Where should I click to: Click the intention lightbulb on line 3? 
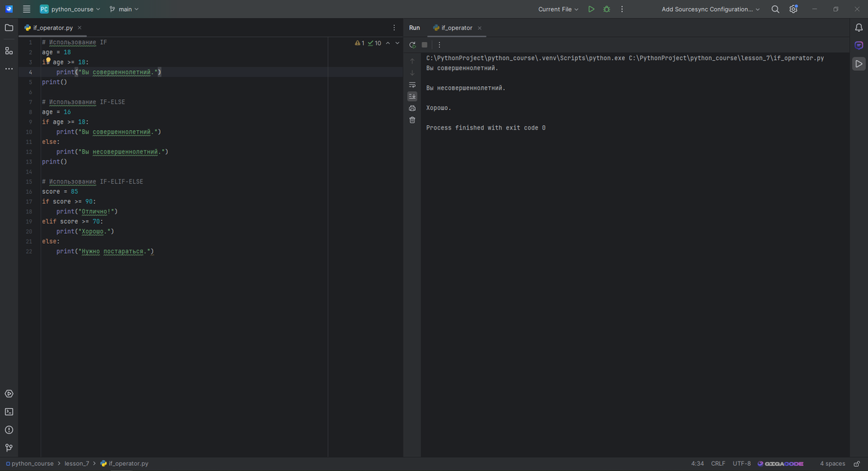click(48, 61)
